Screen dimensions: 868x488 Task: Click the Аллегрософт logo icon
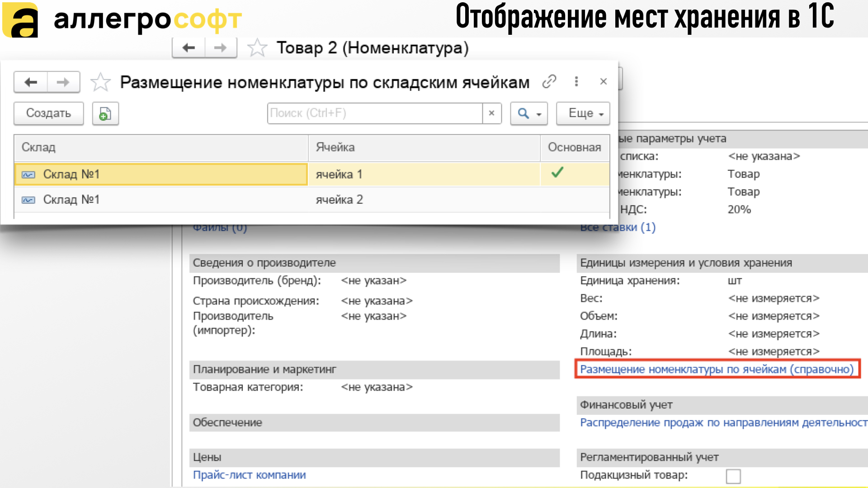click(21, 20)
